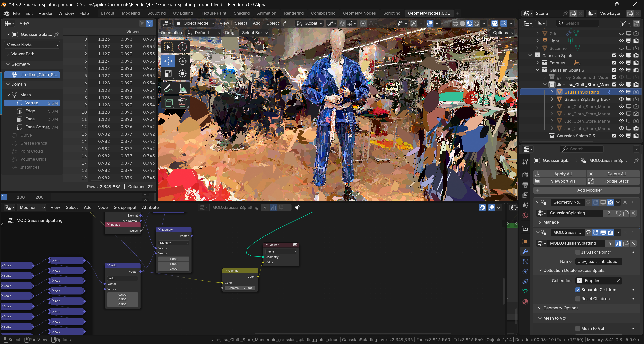Switch to rendered viewport shading
The image size is (644, 344).
click(476, 23)
